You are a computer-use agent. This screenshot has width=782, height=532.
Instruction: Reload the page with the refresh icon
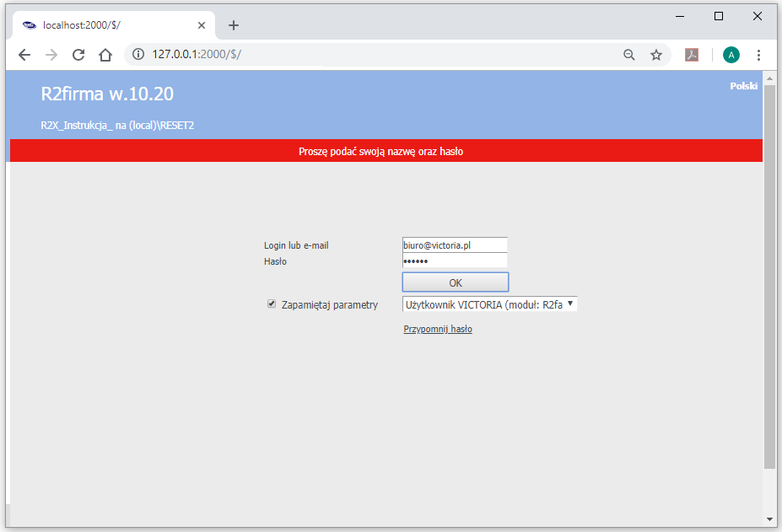[x=78, y=55]
